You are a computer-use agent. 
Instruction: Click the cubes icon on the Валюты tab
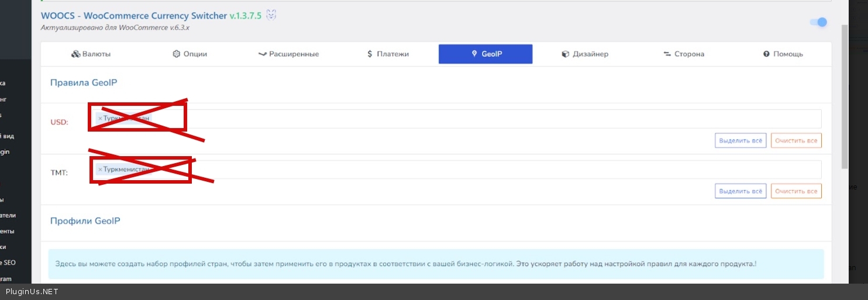75,54
